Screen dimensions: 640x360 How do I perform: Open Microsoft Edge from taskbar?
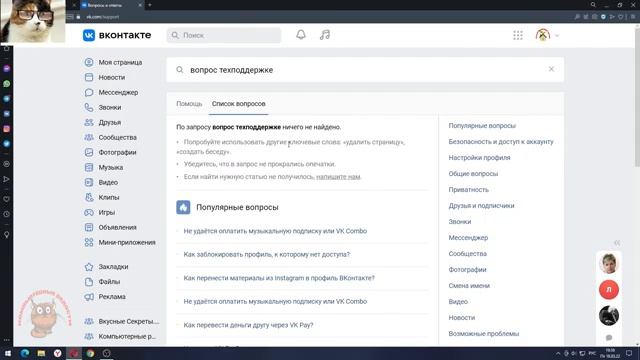25,353
